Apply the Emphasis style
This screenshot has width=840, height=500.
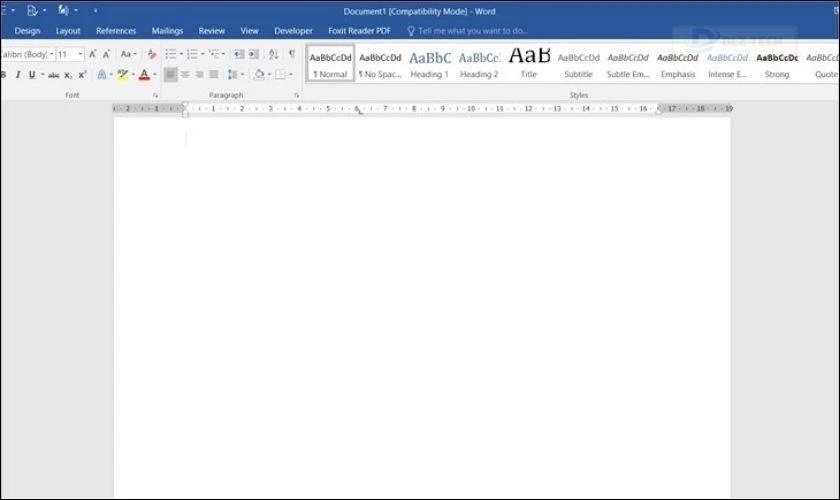pos(678,64)
